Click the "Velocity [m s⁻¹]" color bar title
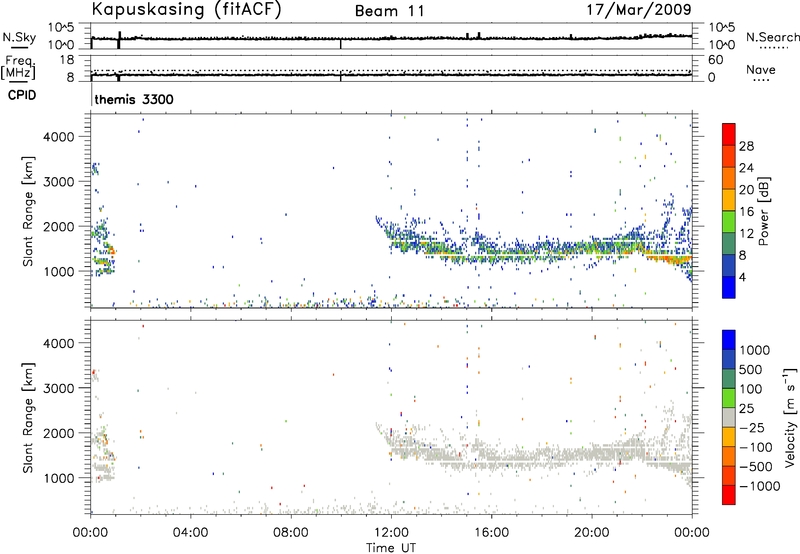 point(790,417)
